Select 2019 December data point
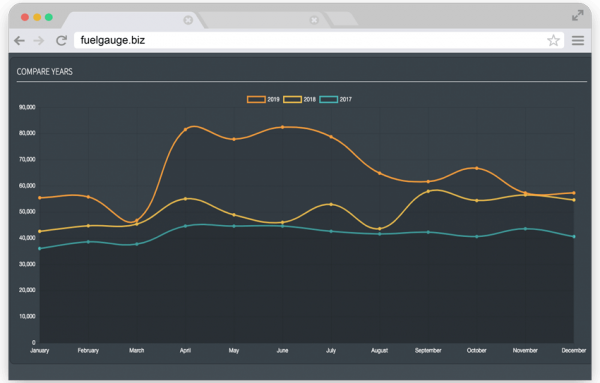Viewport: 600px width, 383px height. (x=574, y=193)
